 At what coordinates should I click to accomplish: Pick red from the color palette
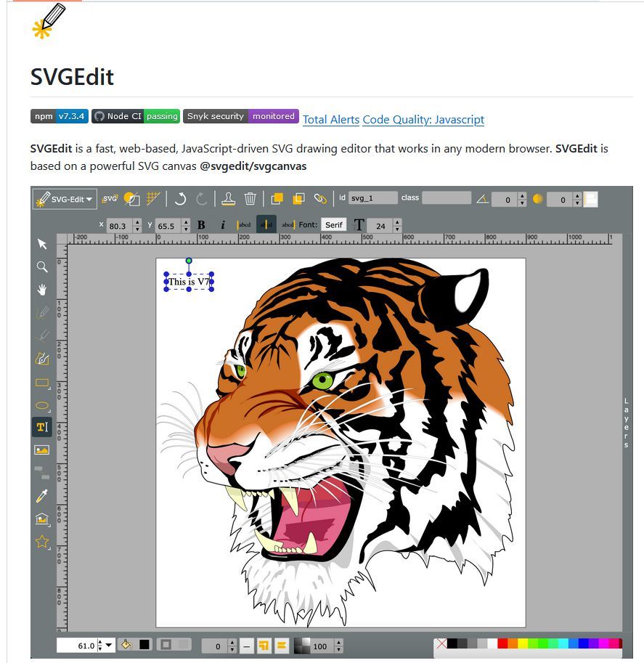point(502,643)
